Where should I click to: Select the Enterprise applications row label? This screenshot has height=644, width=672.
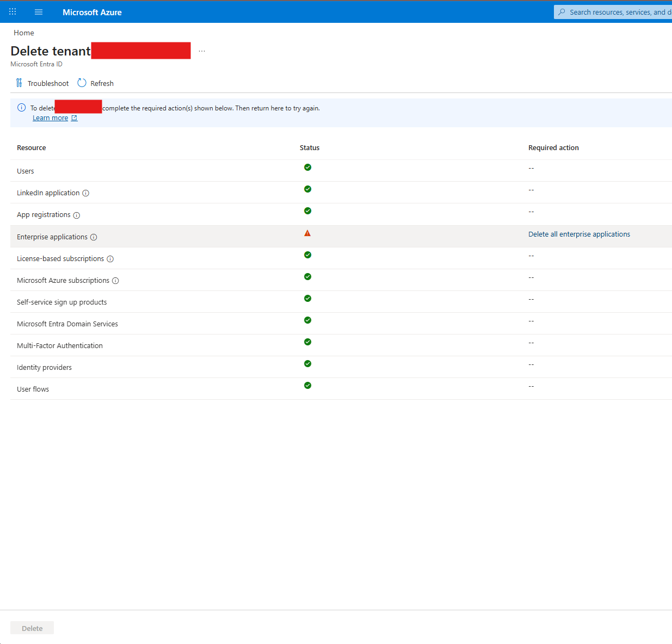click(x=52, y=237)
